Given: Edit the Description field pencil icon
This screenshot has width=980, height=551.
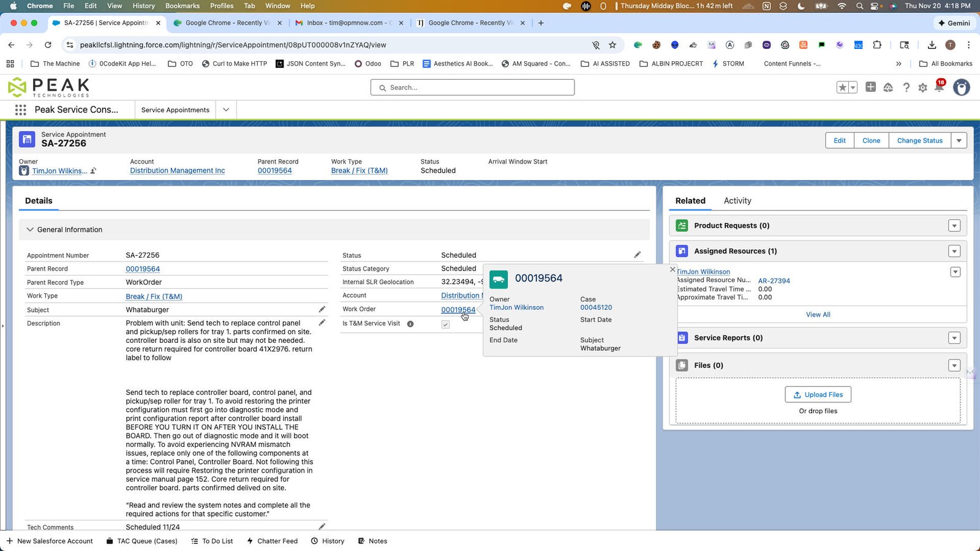Looking at the screenshot, I should (x=322, y=323).
